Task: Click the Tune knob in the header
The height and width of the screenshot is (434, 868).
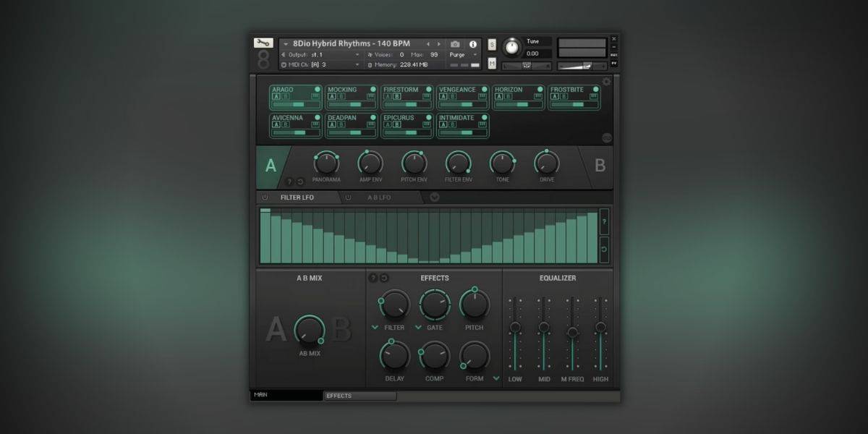Action: coord(512,47)
